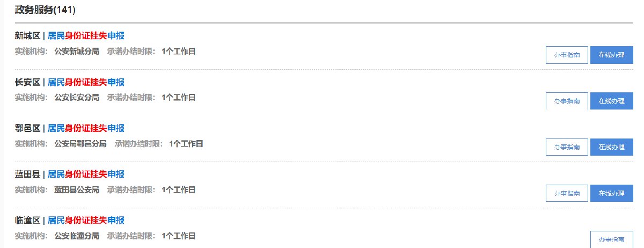The width and height of the screenshot is (644, 248).
Task: Click 公安临潼分局 agency name
Action: [77, 236]
